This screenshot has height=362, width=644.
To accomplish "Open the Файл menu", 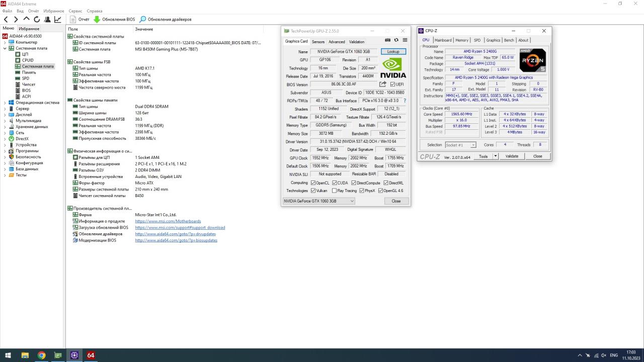I will click(x=8, y=11).
